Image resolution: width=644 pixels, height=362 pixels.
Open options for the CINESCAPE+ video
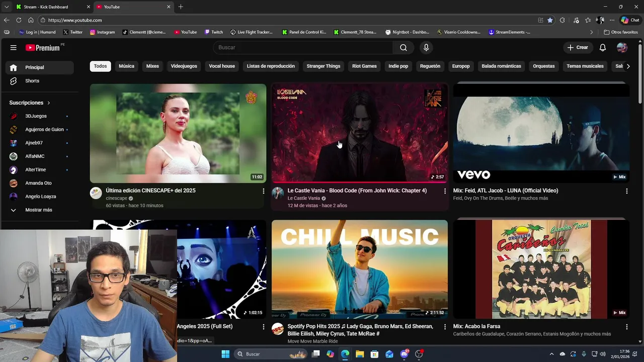263,191
